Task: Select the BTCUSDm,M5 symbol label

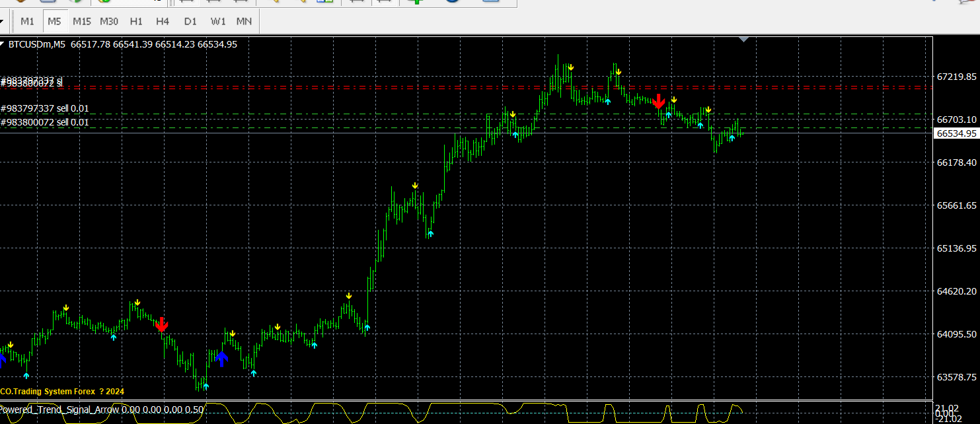Action: (x=37, y=44)
